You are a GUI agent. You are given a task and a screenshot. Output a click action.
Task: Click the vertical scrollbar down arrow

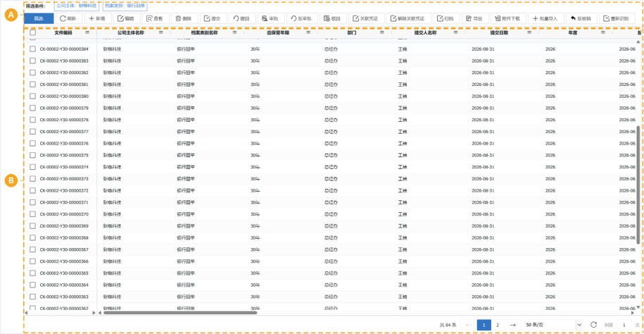point(638,307)
